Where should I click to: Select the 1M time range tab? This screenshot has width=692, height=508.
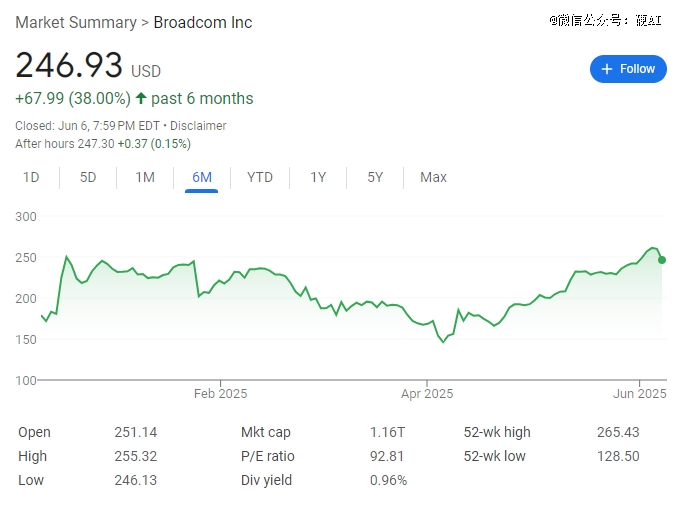click(x=145, y=177)
